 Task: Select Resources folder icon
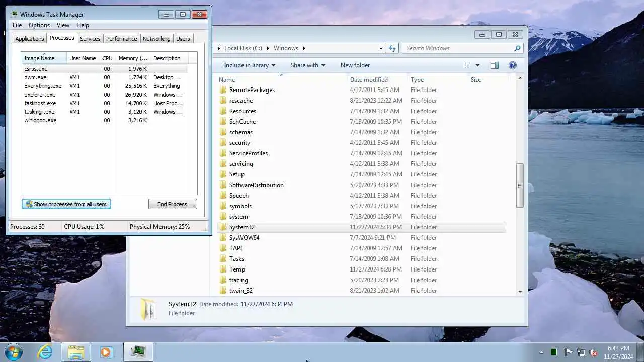pos(223,111)
